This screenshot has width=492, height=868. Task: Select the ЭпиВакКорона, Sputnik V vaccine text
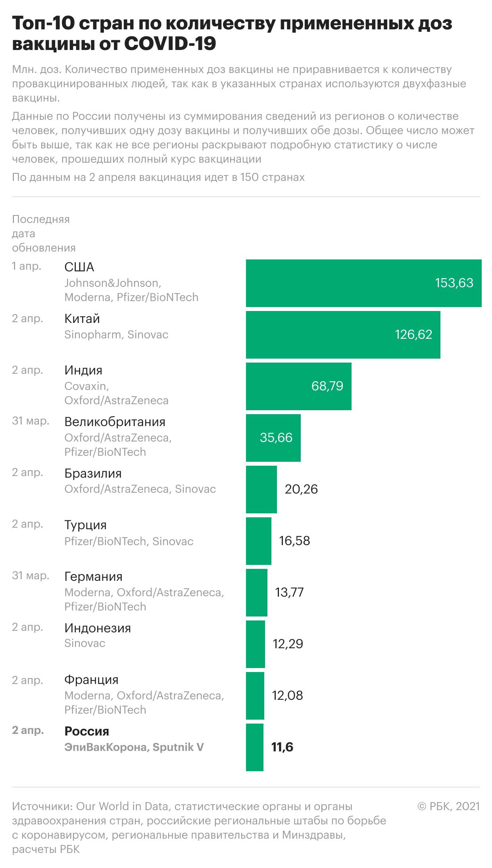click(x=134, y=747)
